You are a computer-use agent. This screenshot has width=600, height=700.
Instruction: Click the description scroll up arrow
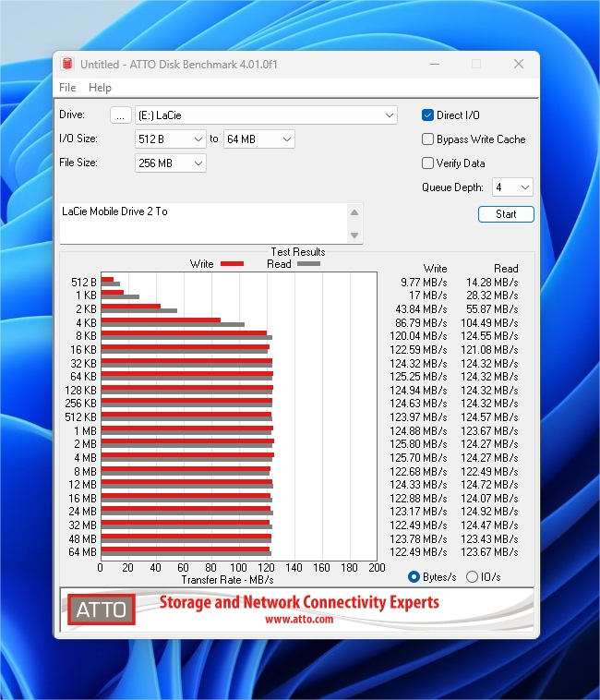(x=354, y=212)
